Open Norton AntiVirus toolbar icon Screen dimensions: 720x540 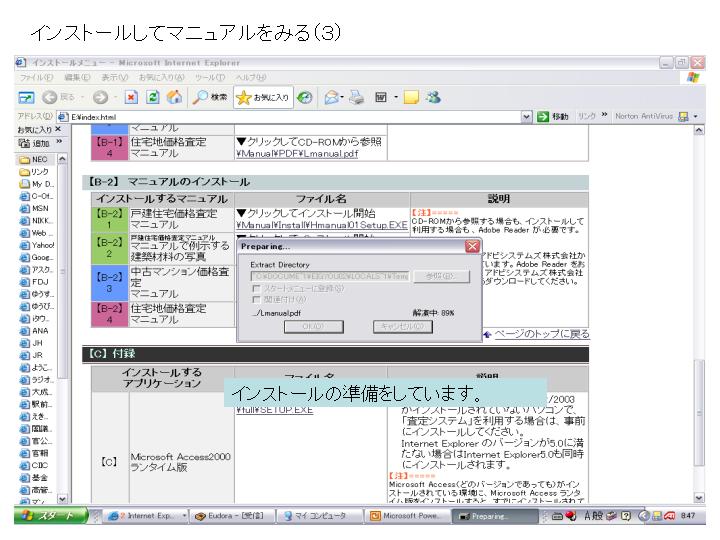[x=683, y=117]
